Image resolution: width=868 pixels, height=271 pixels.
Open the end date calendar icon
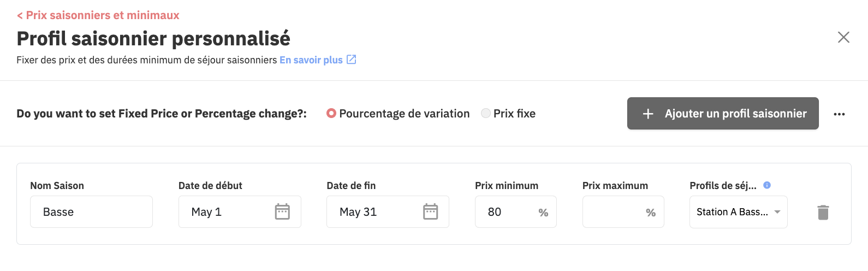(x=431, y=211)
